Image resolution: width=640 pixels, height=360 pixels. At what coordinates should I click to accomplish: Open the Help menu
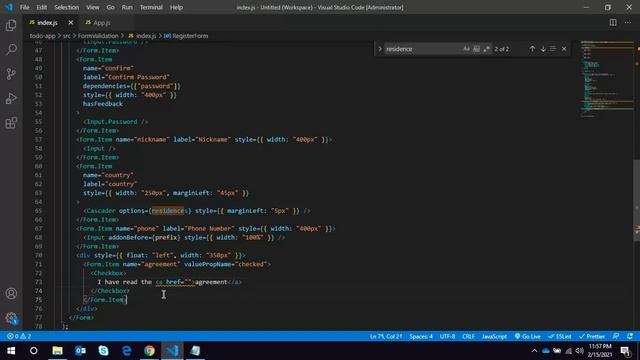coord(176,7)
